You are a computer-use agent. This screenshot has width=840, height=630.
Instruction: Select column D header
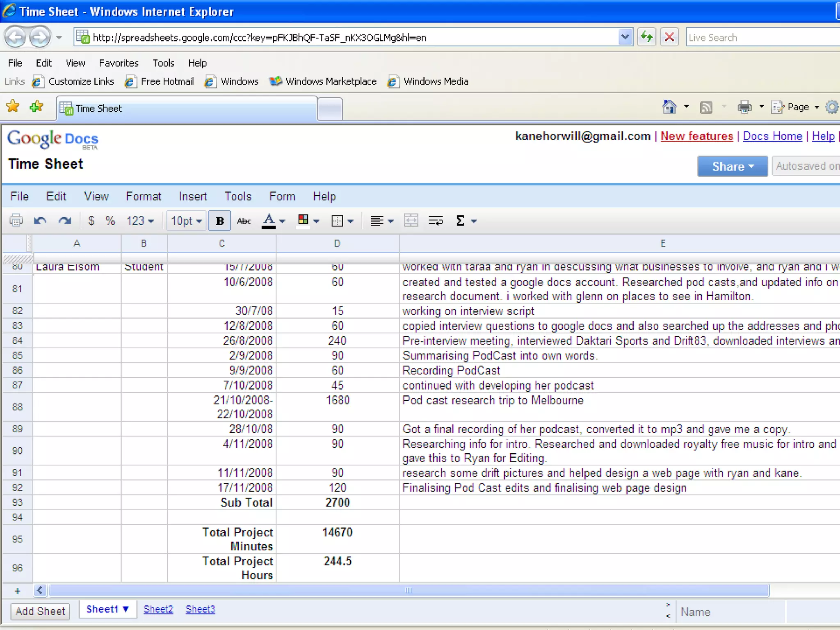tap(337, 243)
